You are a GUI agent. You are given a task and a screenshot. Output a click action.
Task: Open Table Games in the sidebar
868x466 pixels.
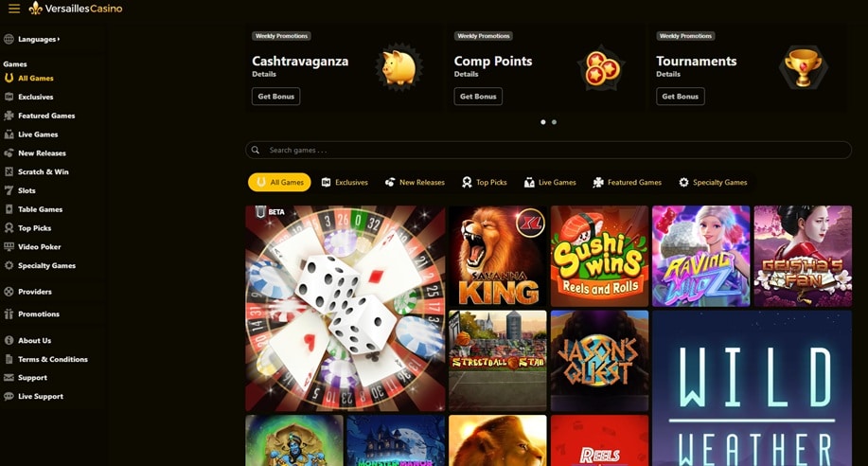tap(40, 209)
